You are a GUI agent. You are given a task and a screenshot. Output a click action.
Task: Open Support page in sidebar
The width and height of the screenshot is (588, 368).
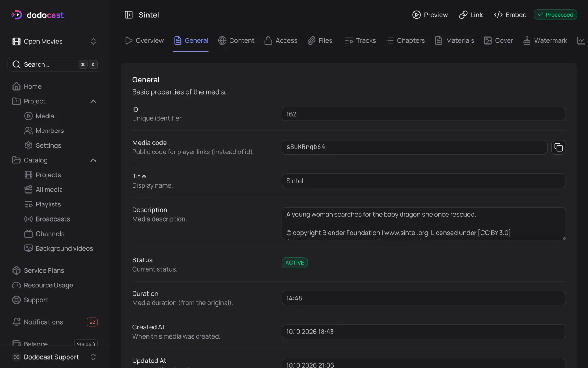click(x=55, y=300)
